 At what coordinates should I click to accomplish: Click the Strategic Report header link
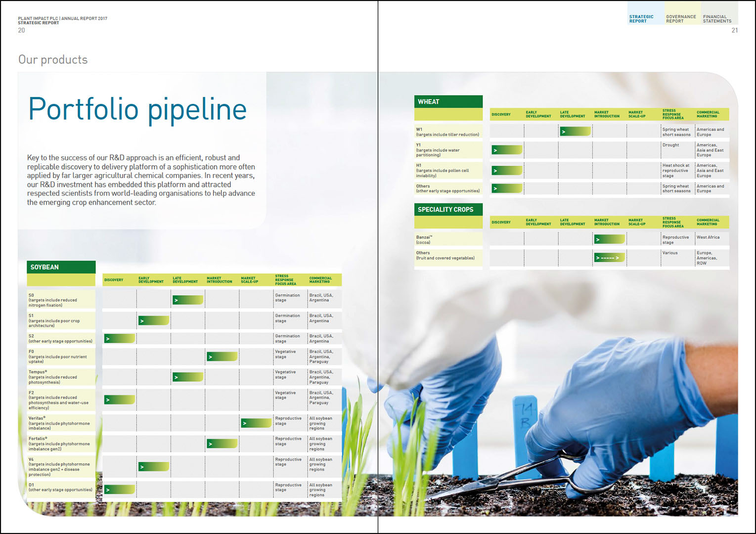pyautogui.click(x=641, y=18)
